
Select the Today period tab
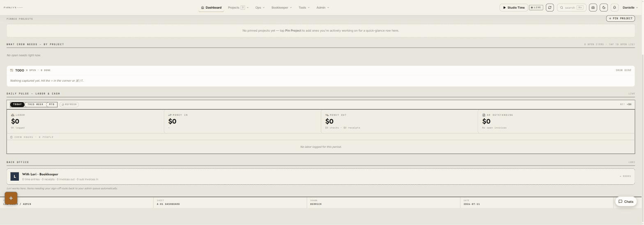tap(17, 104)
